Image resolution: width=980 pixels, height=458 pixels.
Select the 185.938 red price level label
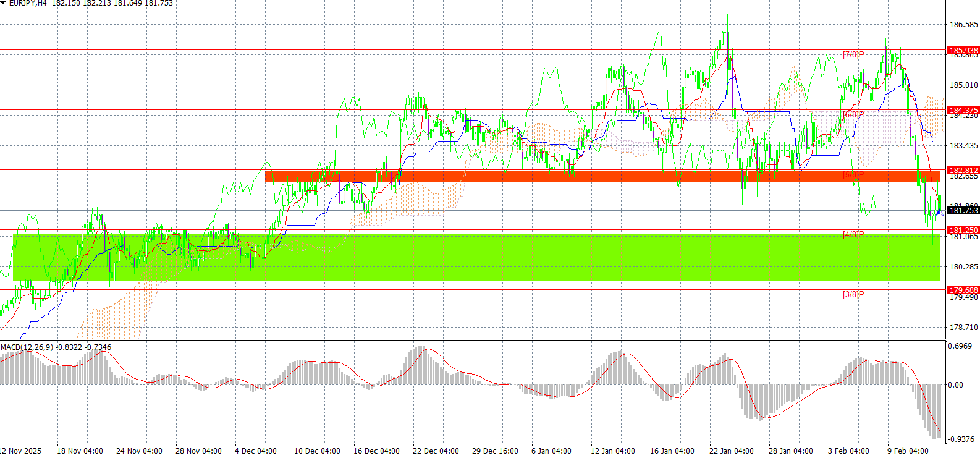pyautogui.click(x=963, y=50)
